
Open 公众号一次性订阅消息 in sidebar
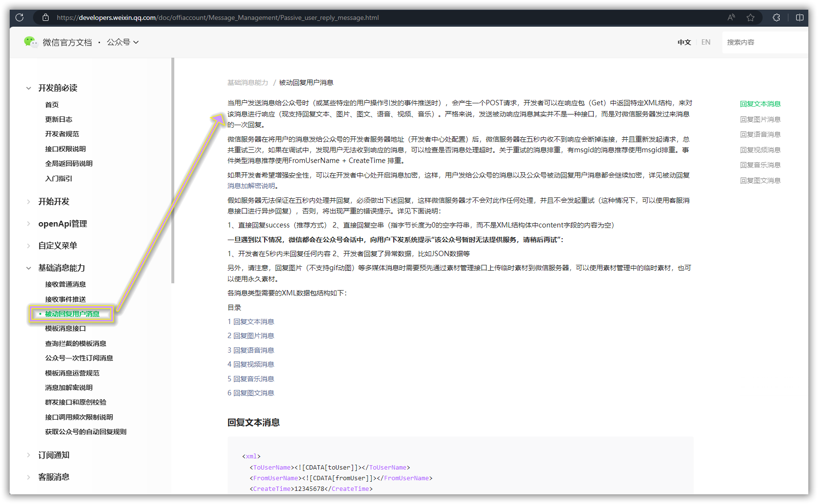79,358
